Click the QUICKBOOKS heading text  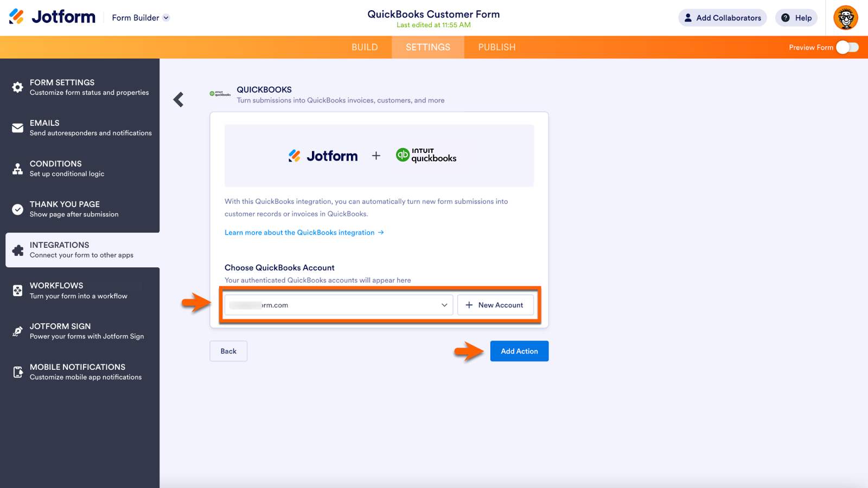click(x=264, y=89)
